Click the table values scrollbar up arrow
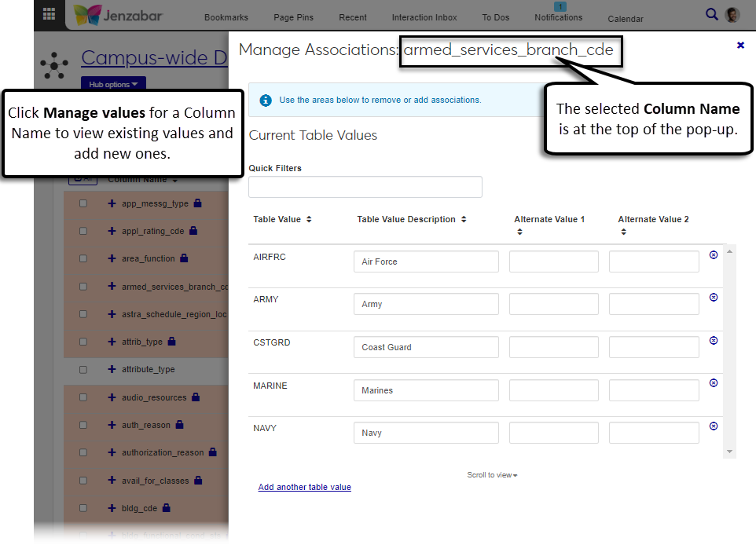 (729, 251)
